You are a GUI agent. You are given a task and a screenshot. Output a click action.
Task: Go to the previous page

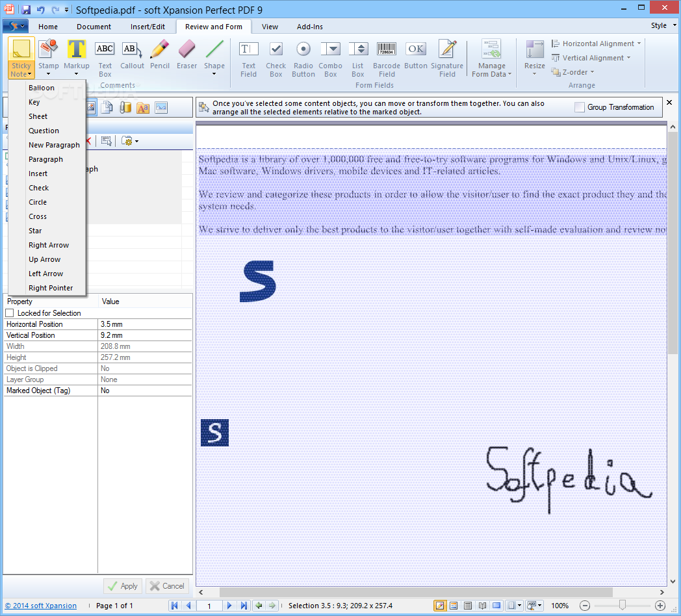click(x=188, y=605)
